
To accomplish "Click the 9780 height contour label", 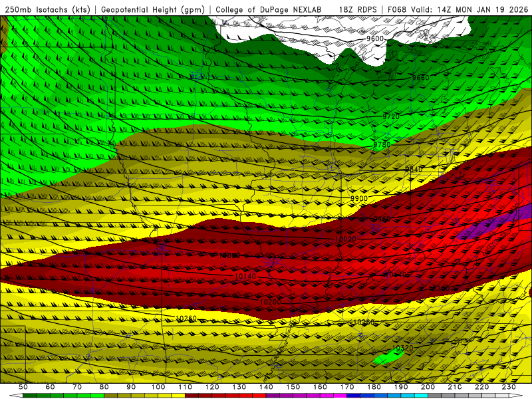I will coord(382,145).
